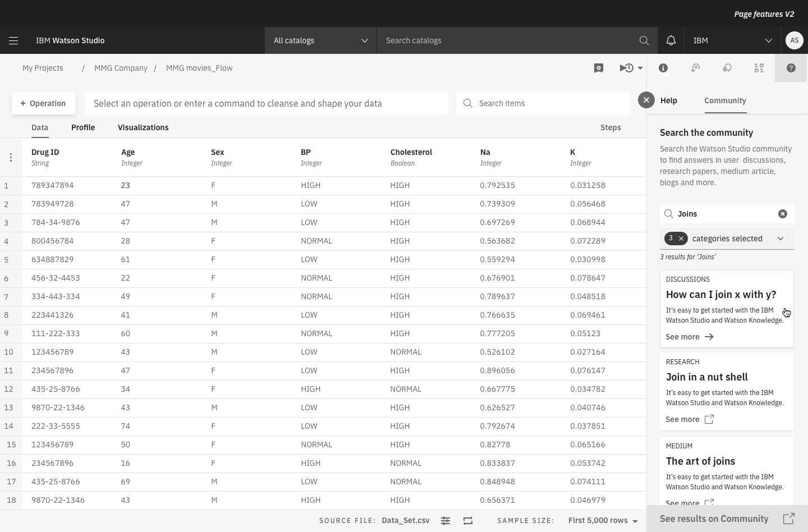Click the source file settings sliders icon

[446, 521]
